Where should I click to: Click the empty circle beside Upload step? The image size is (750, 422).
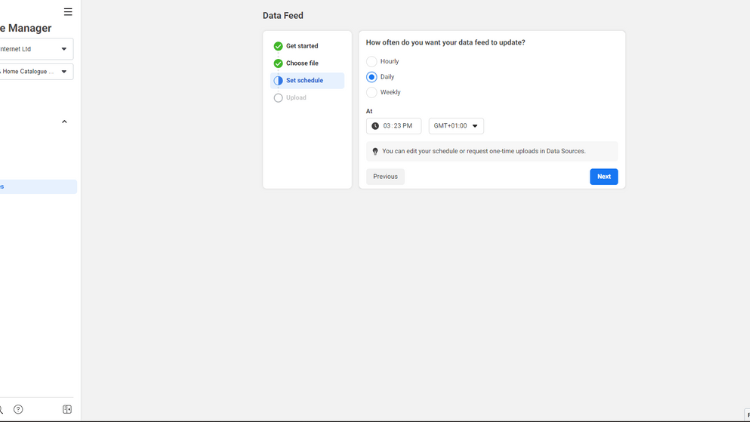click(x=278, y=98)
